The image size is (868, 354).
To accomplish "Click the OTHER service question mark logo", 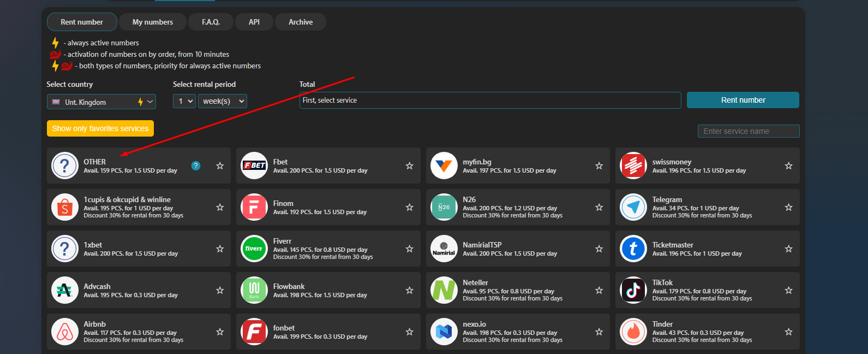I will coord(65,166).
